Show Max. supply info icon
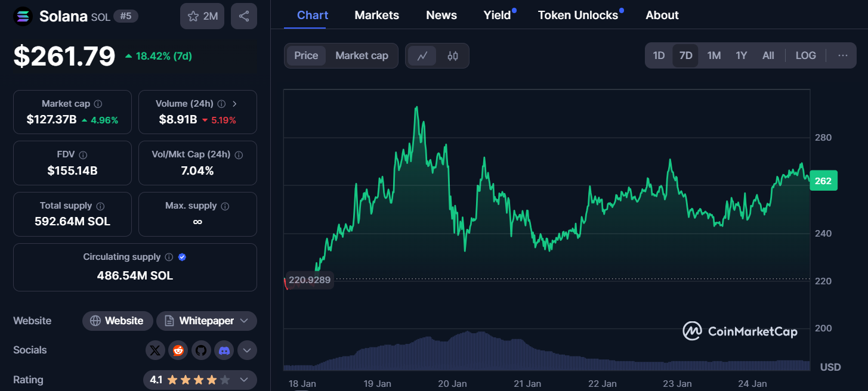868x391 pixels. click(225, 206)
